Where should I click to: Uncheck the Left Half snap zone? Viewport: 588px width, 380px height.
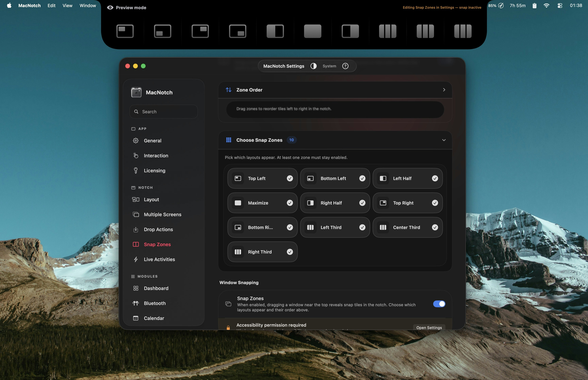coord(435,178)
